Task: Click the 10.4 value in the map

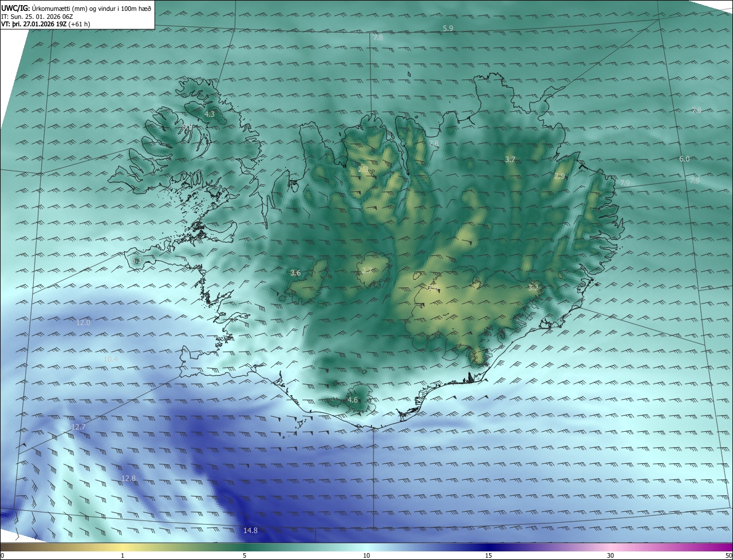Action: tap(111, 359)
